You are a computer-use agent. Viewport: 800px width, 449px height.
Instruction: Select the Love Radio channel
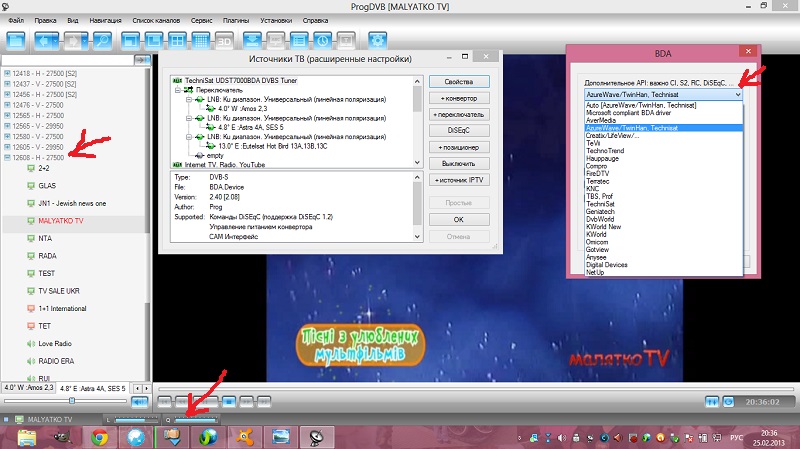53,343
